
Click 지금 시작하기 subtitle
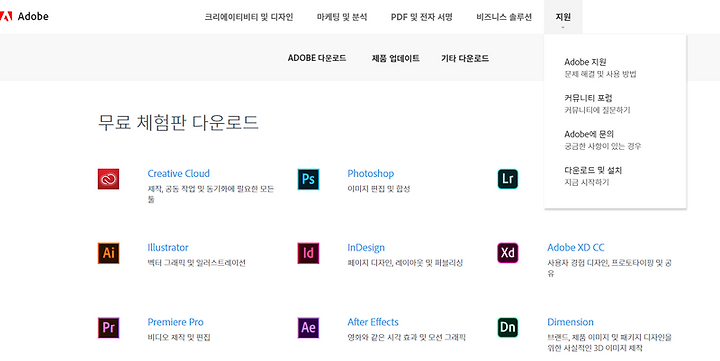586,182
